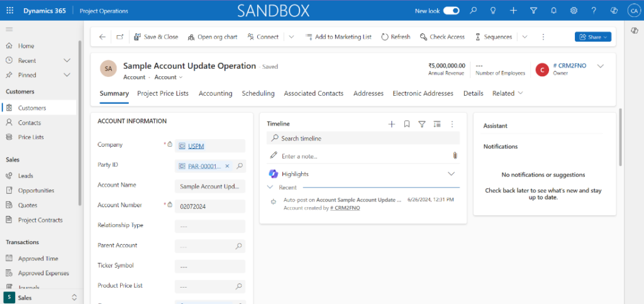Click Open org chart command
The image size is (644, 304).
[213, 37]
